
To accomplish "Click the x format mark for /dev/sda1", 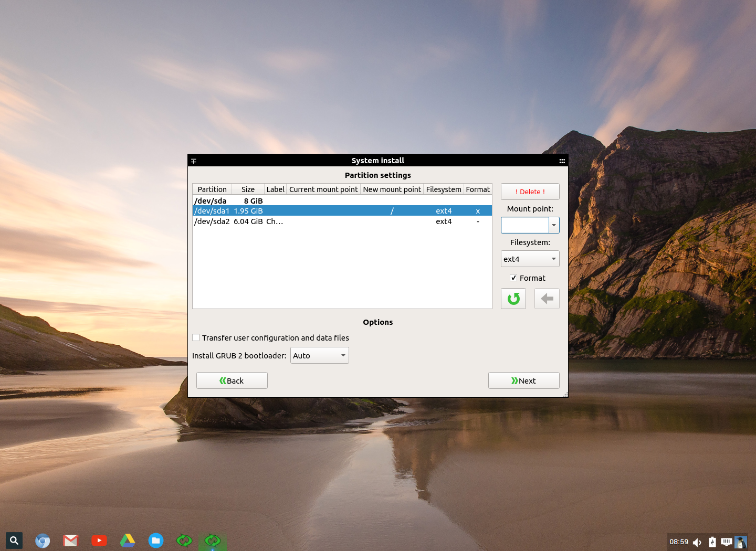I will click(478, 211).
